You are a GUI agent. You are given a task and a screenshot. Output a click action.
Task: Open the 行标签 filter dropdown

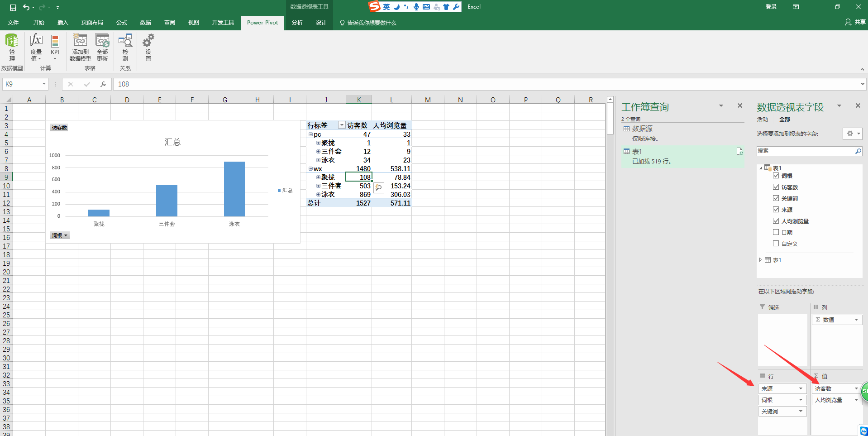point(342,125)
